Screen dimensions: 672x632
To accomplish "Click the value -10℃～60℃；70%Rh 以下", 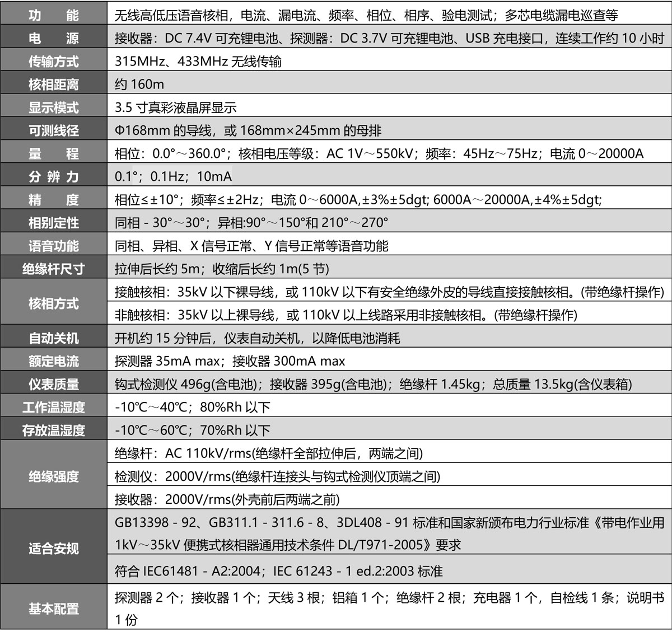I will [x=192, y=429].
